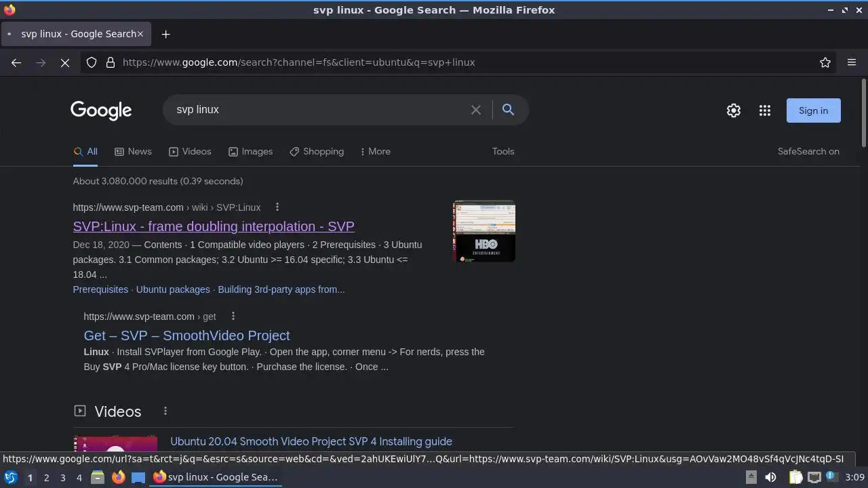Image resolution: width=868 pixels, height=488 pixels.
Task: Click show desktop icon in panel
Action: (x=138, y=477)
